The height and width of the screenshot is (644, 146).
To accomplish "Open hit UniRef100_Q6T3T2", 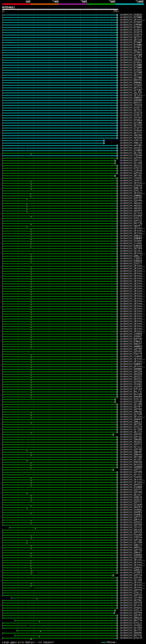I will pos(131,37).
